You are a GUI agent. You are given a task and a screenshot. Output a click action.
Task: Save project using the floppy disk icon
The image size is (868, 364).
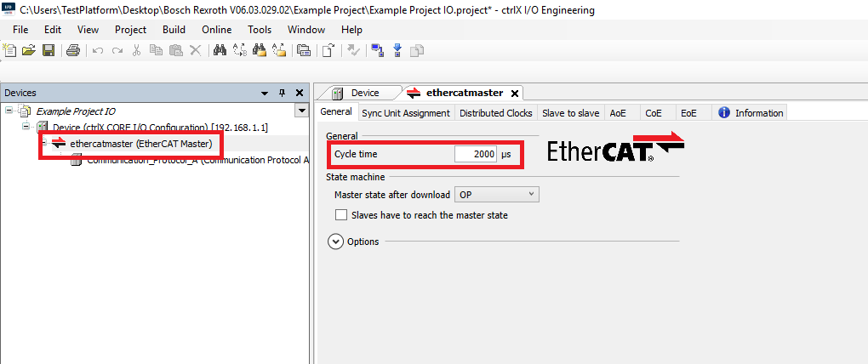click(49, 51)
